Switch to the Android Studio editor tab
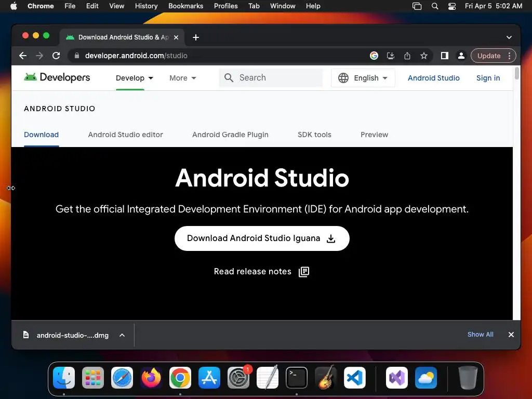The image size is (532, 399). pos(126,135)
